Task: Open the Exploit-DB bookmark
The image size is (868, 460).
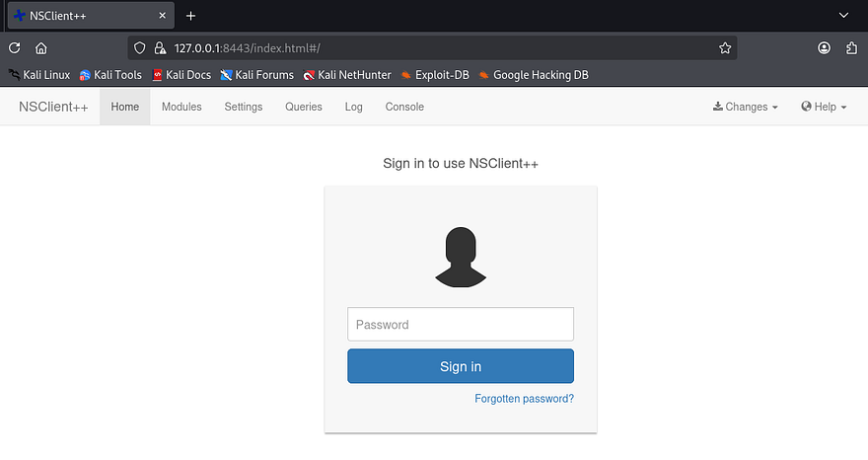Action: point(434,75)
